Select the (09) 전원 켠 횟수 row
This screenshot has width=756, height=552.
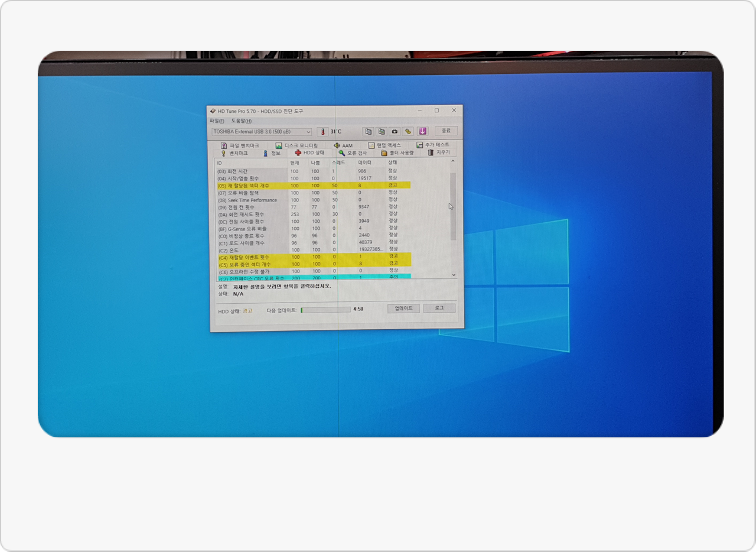[313, 207]
